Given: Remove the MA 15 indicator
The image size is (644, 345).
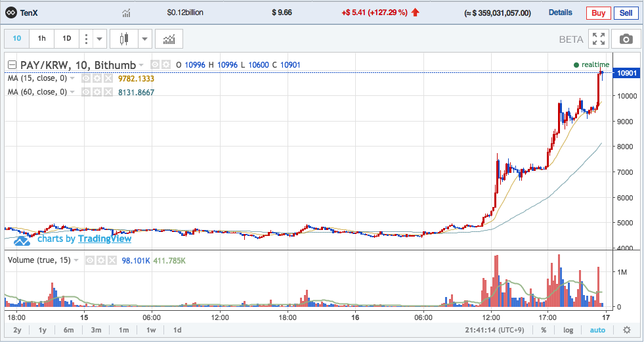Looking at the screenshot, I should tap(108, 79).
